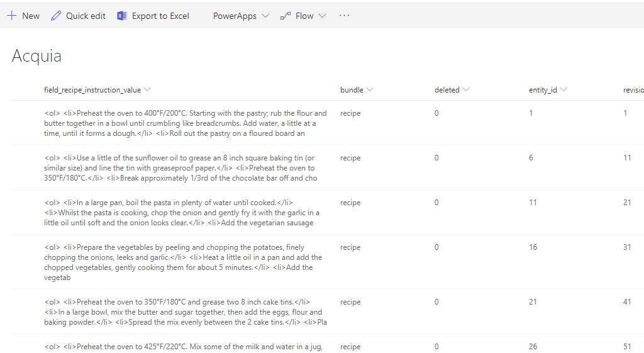The image size is (644, 353).
Task: Click entity_id value 16
Action: coord(533,247)
